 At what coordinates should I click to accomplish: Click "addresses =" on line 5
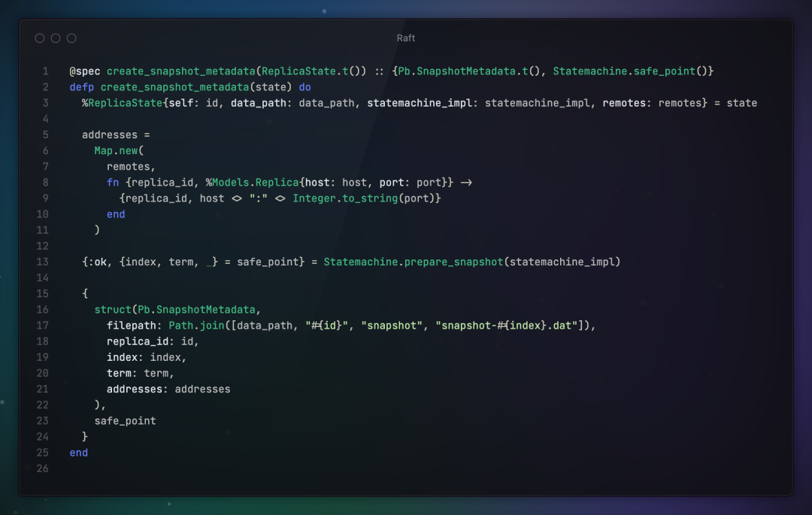(116, 135)
